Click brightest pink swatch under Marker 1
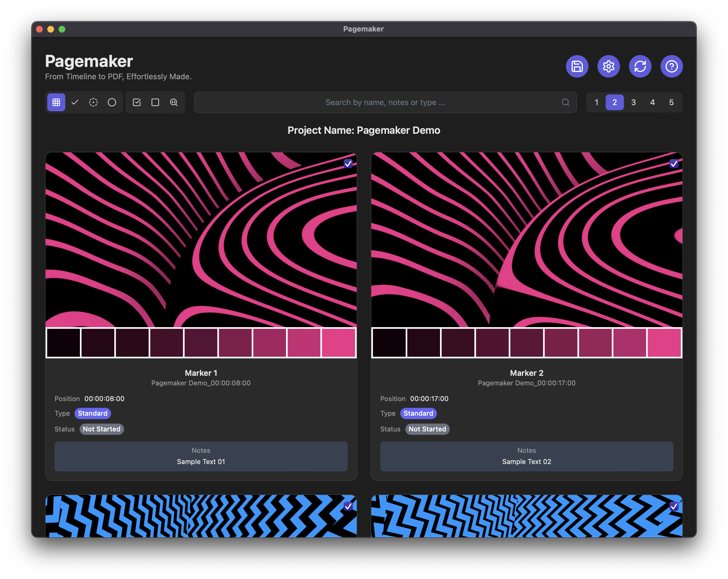The width and height of the screenshot is (728, 579). (338, 342)
